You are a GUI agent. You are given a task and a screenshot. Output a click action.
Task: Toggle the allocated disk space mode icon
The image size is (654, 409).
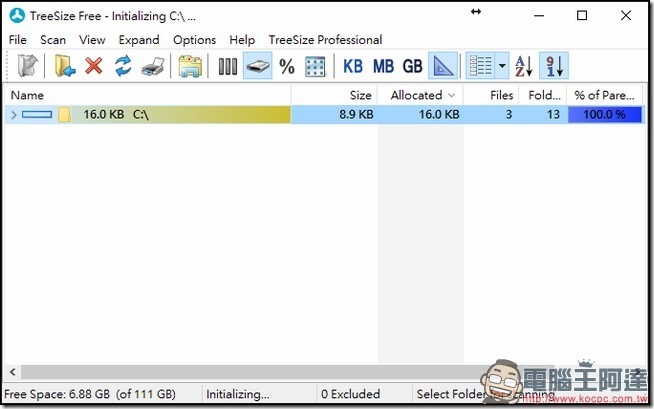[257, 66]
